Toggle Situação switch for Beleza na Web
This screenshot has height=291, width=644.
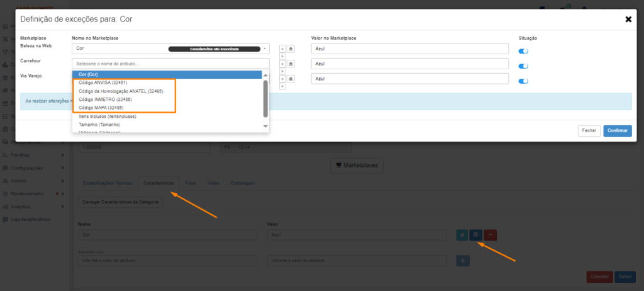pos(523,51)
